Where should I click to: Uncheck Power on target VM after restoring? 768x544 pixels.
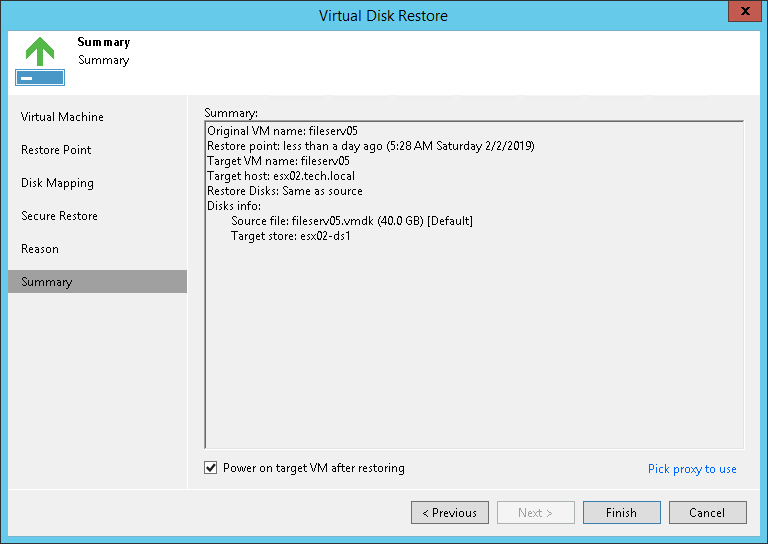[x=211, y=468]
